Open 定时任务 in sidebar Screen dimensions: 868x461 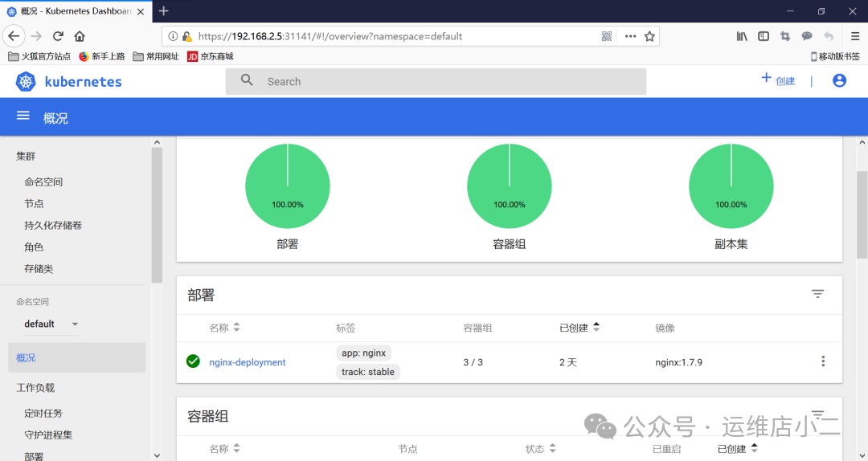pos(43,413)
